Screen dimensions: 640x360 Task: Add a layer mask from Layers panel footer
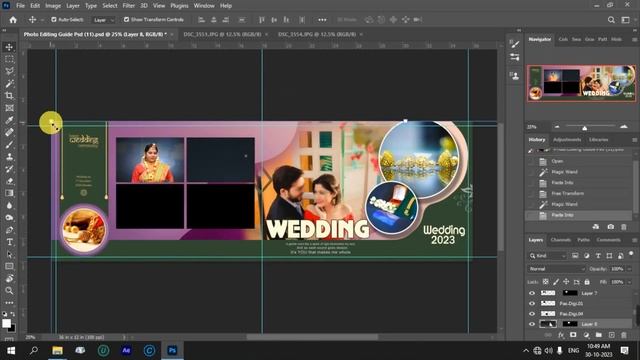[573, 335]
